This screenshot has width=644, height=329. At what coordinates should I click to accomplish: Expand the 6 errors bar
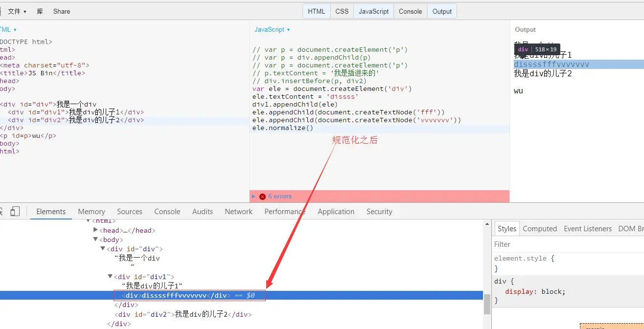coord(379,196)
